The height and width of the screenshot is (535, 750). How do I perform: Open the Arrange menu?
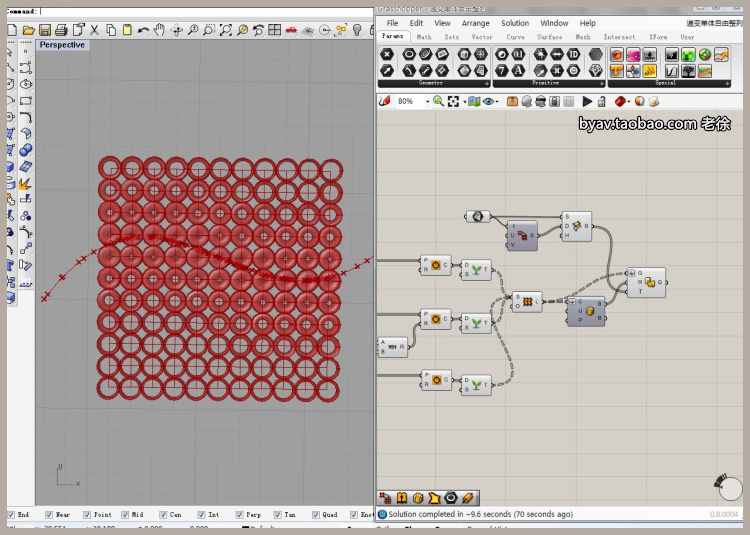pyautogui.click(x=476, y=23)
